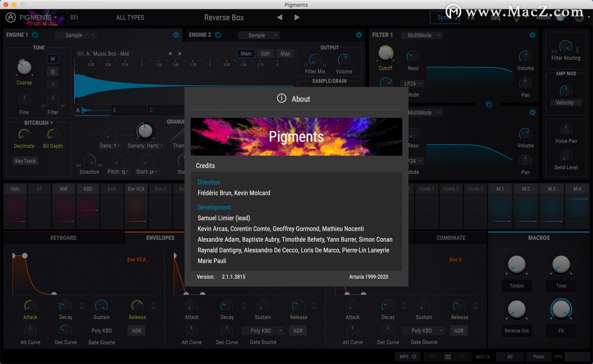This screenshot has height=364, width=593.
Task: Open Filter 1 MultiMode type dropdown
Action: tap(422, 35)
